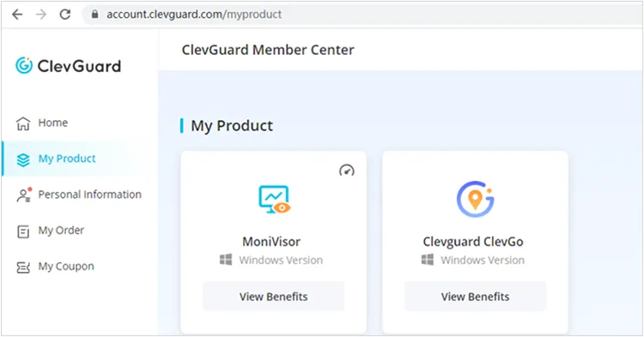Viewport: 644px width, 337px height.
Task: Click the My Order list icon
Action: (x=23, y=232)
